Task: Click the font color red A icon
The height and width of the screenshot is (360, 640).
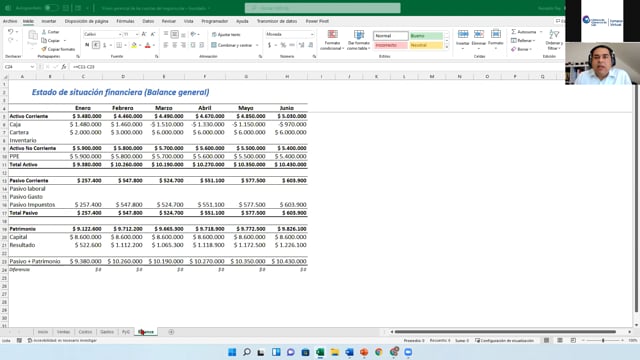Action: [x=147, y=45]
